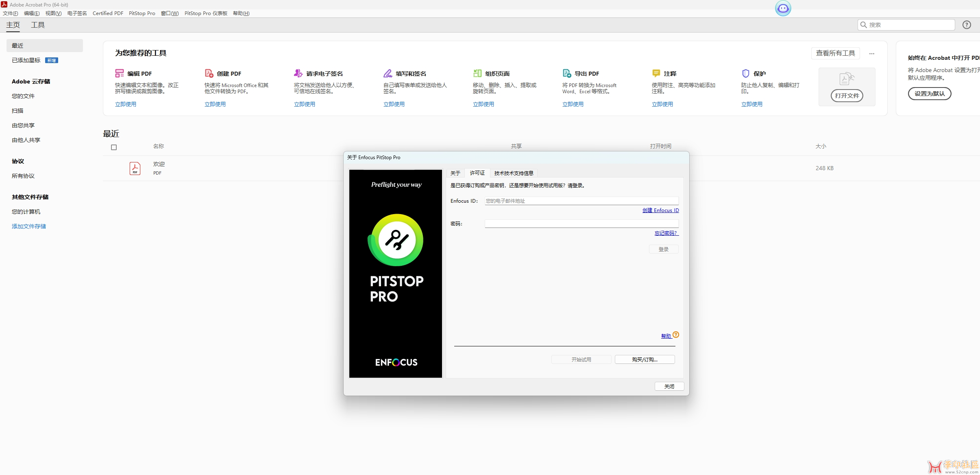Click the Comment tool icon
Image resolution: width=980 pixels, height=475 pixels.
pyautogui.click(x=656, y=73)
